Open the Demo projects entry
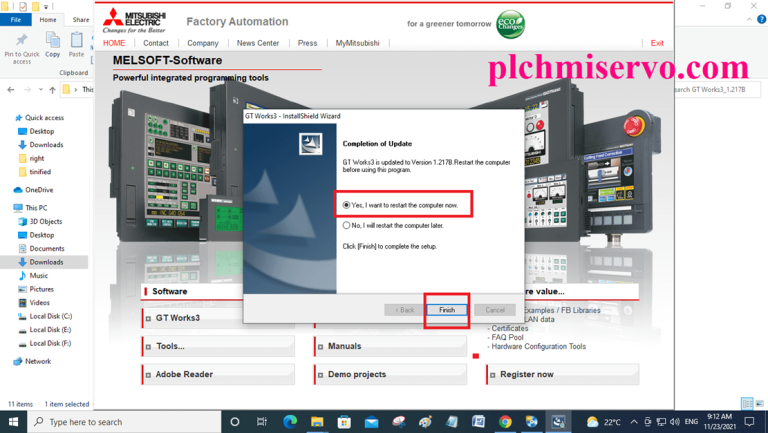The height and width of the screenshot is (433, 768). 390,374
